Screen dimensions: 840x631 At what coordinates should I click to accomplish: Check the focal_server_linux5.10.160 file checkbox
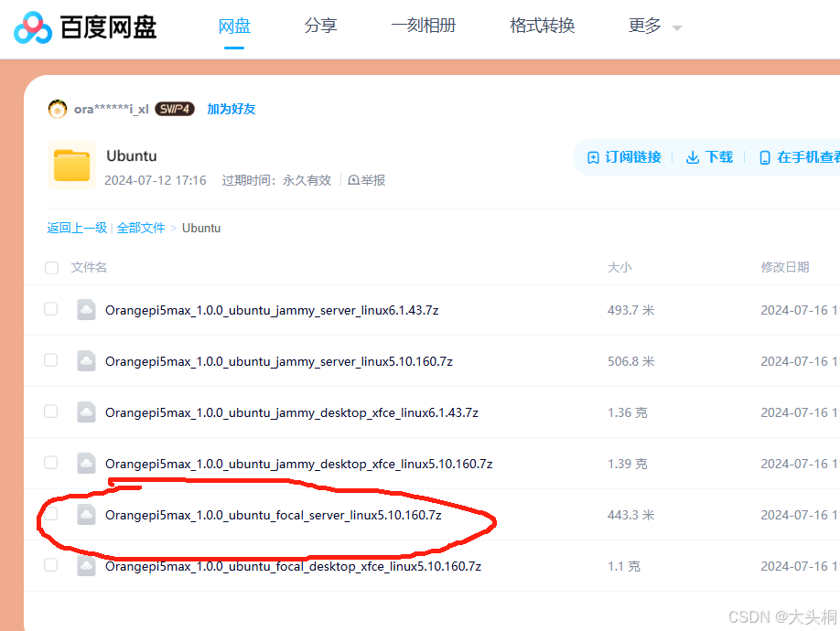click(x=51, y=514)
